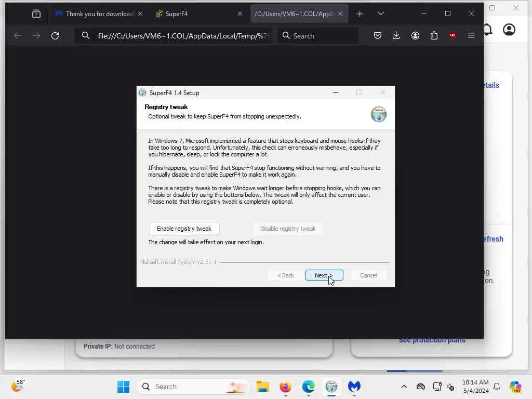
Task: Open the Firefox hamburger menu
Action: [x=471, y=35]
